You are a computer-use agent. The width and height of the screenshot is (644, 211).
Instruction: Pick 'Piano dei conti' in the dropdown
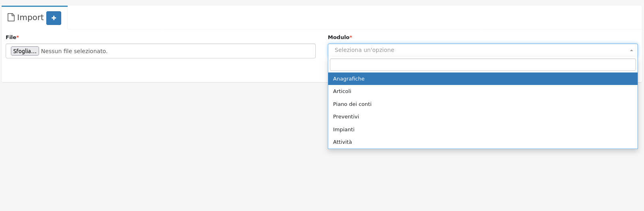tap(352, 104)
